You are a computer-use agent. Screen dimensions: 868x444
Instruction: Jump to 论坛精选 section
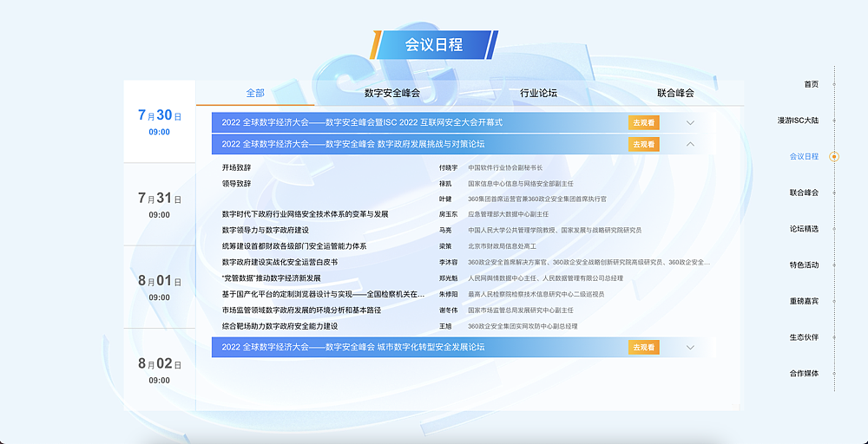[804, 229]
